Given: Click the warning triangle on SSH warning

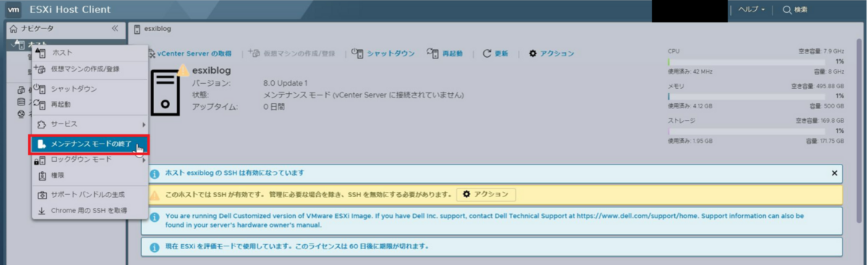Looking at the screenshot, I should [x=154, y=195].
